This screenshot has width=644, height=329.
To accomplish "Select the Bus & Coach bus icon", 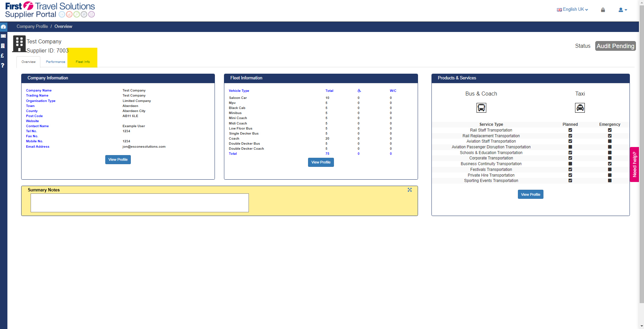I will 481,108.
